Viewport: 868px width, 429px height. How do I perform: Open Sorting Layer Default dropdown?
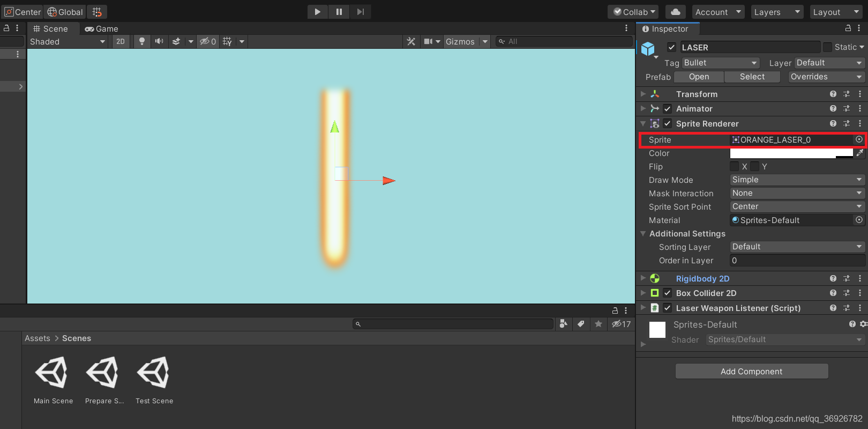797,247
